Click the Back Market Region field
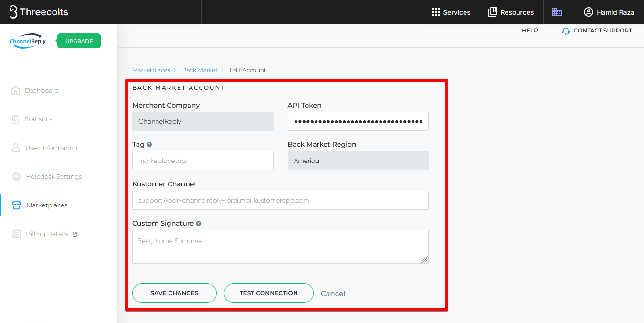The image size is (644, 323). (358, 161)
